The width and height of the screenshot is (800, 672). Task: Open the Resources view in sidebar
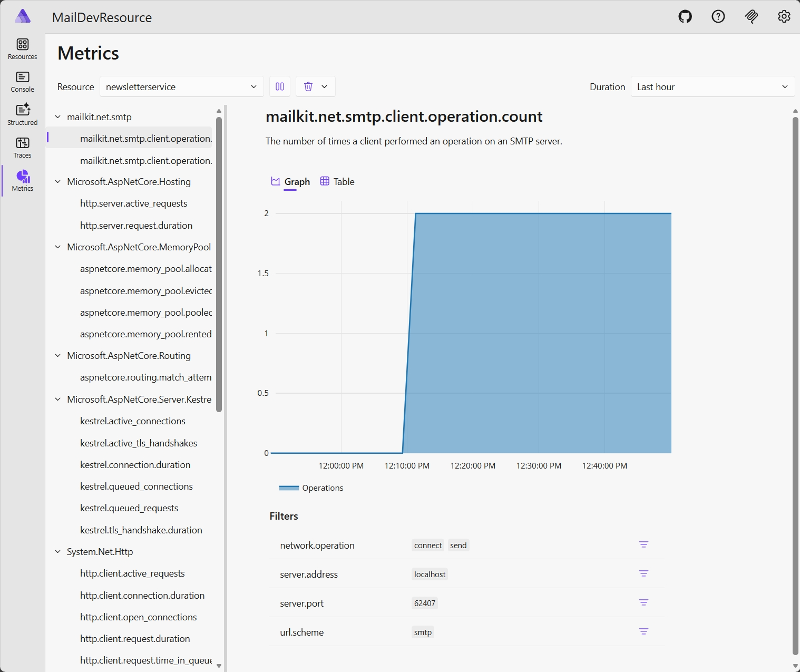[22, 48]
